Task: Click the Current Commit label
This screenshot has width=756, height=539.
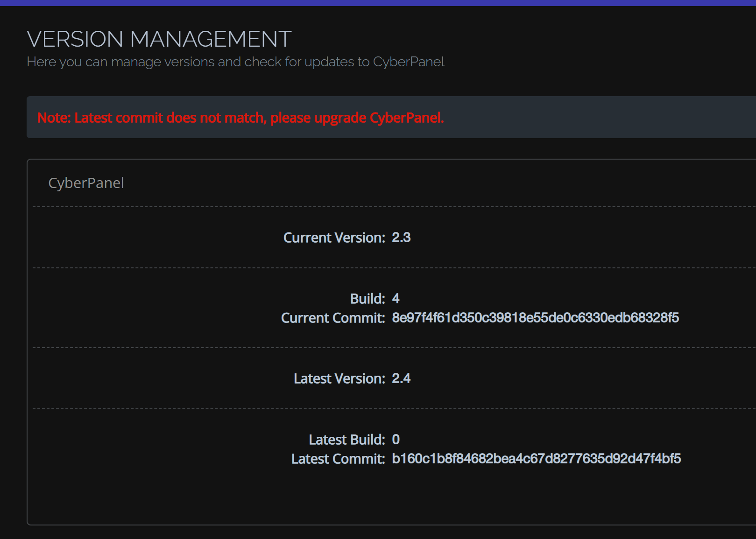Action: [x=333, y=318]
